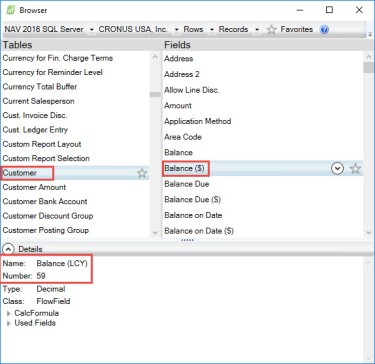Viewport: 375px width, 364px height.
Task: Click the Fields list scrollbar thumb
Action: pos(368,67)
